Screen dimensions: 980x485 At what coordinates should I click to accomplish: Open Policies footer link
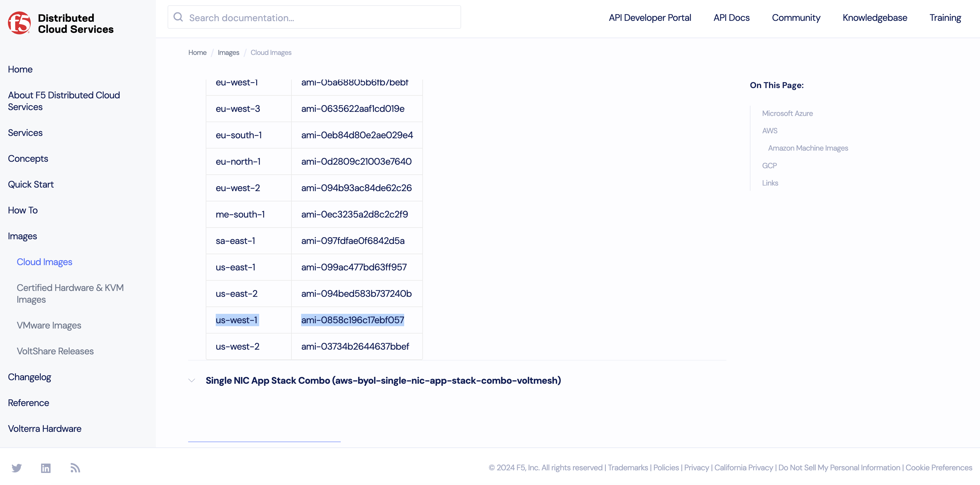point(666,468)
